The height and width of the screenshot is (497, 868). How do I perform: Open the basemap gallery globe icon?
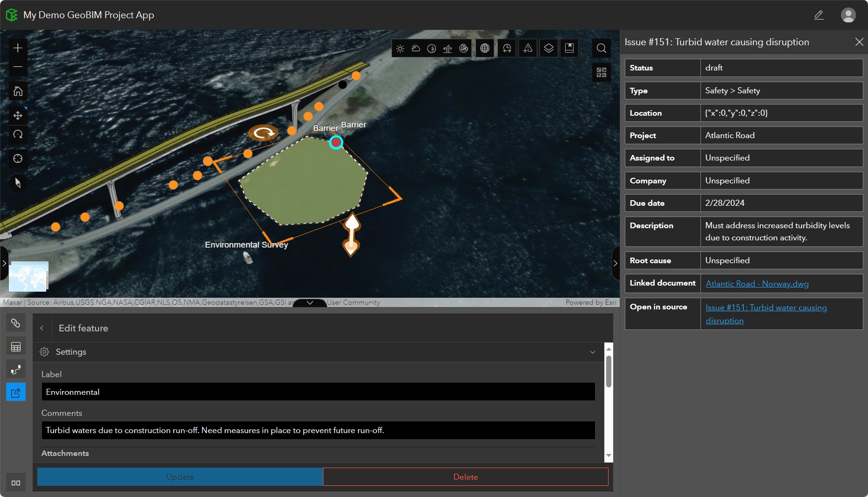coord(485,48)
